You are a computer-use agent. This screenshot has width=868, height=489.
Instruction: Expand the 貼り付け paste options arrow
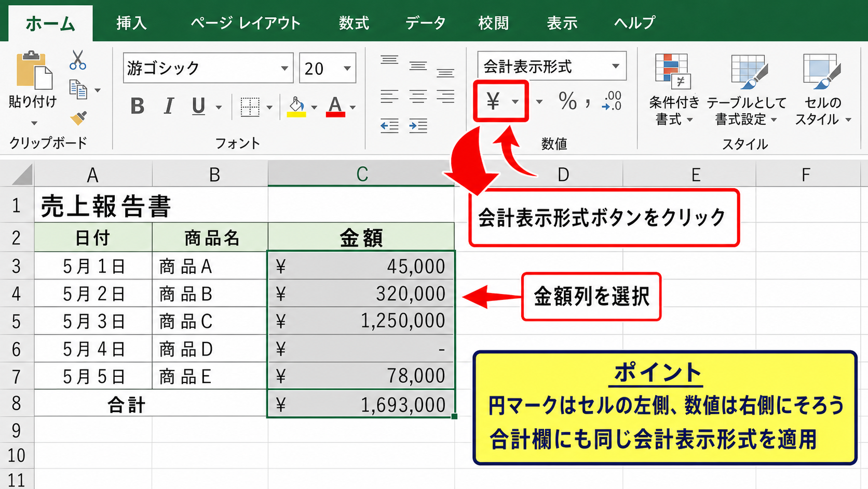[x=34, y=123]
